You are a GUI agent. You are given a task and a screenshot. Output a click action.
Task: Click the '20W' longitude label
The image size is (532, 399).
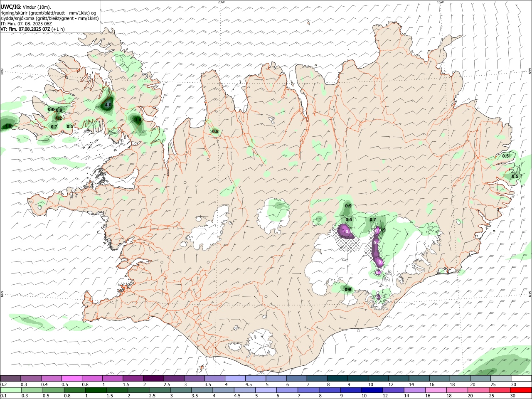click(221, 2)
